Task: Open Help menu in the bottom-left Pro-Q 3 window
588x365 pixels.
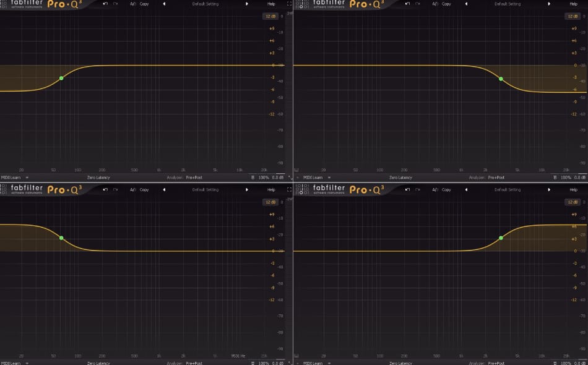Action: coord(271,190)
